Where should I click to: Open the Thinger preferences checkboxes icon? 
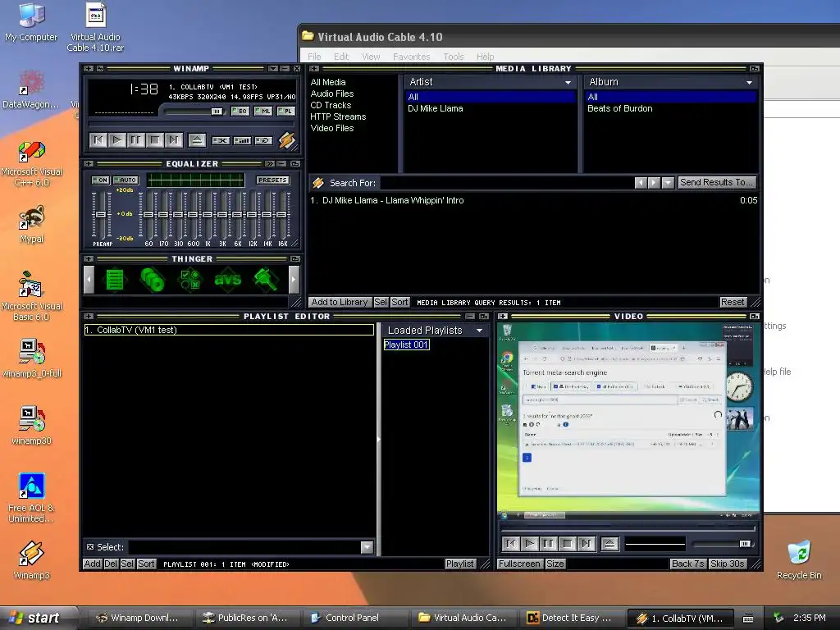pyautogui.click(x=190, y=279)
